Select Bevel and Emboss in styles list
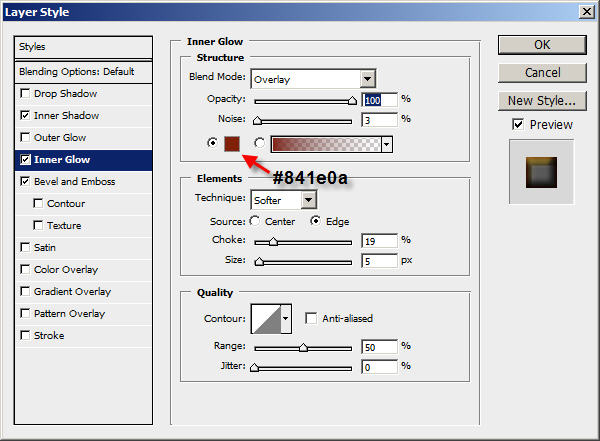 click(75, 181)
